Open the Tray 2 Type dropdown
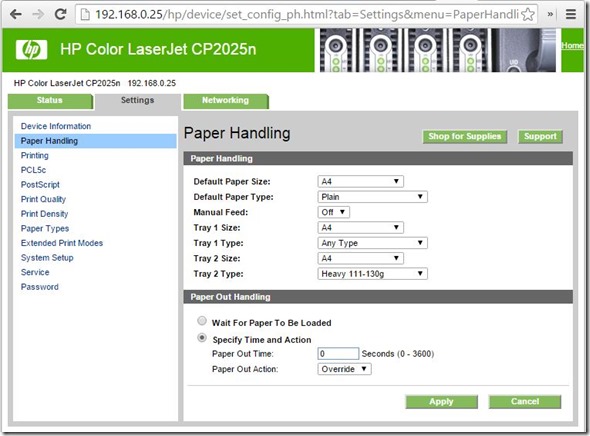The height and width of the screenshot is (436, 590). click(373, 274)
